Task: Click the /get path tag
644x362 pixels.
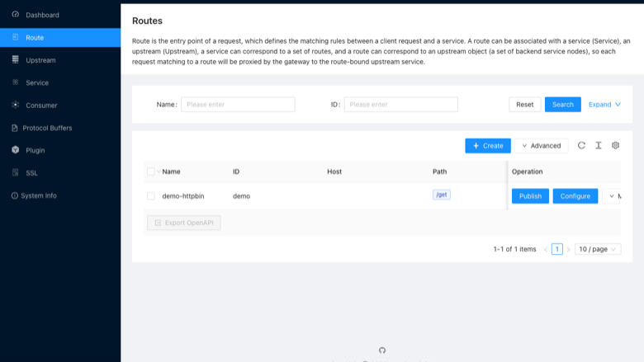Action: coord(442,195)
